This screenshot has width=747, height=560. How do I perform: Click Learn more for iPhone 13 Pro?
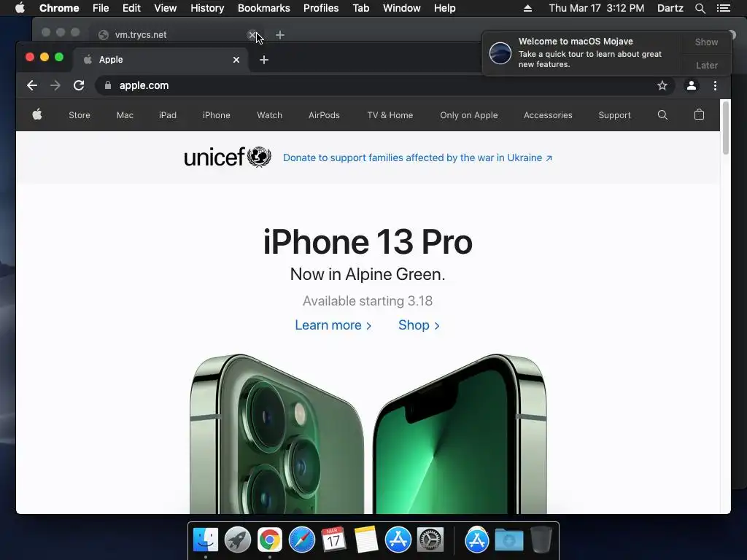pyautogui.click(x=333, y=324)
